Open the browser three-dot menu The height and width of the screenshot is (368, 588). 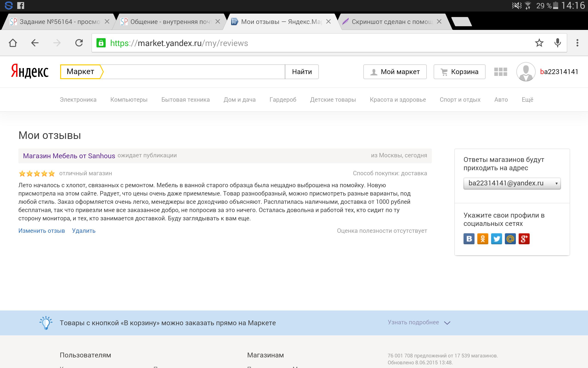577,43
